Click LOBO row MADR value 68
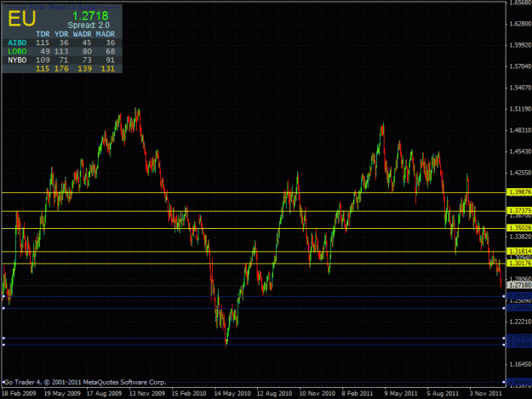The height and width of the screenshot is (399, 532). click(111, 51)
